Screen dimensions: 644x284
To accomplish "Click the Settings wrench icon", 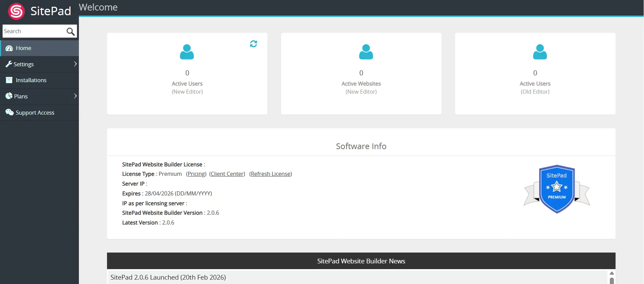I will pyautogui.click(x=8, y=64).
